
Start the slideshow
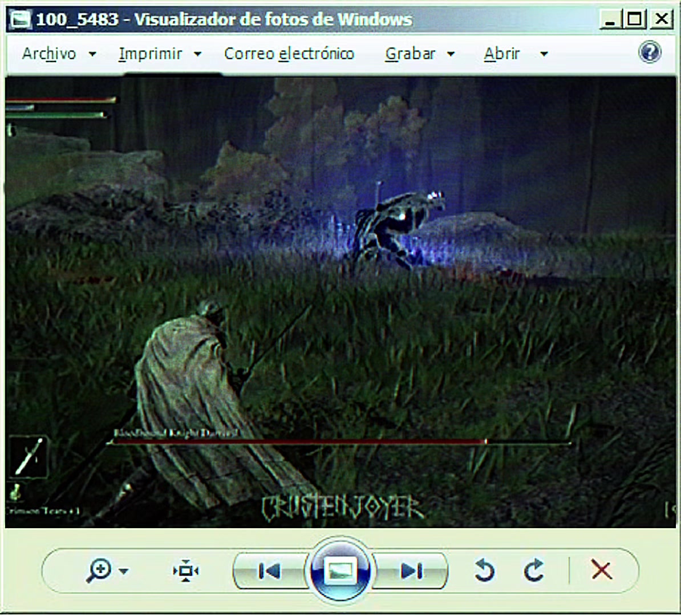coord(340,570)
